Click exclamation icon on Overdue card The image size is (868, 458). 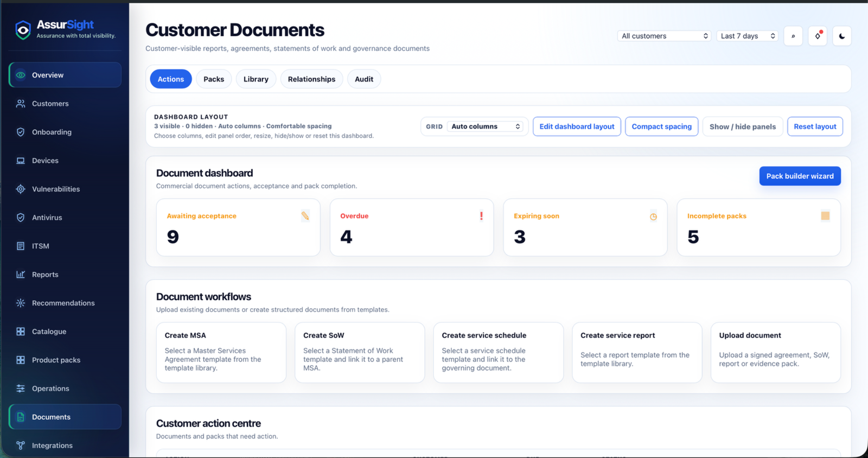click(x=481, y=216)
